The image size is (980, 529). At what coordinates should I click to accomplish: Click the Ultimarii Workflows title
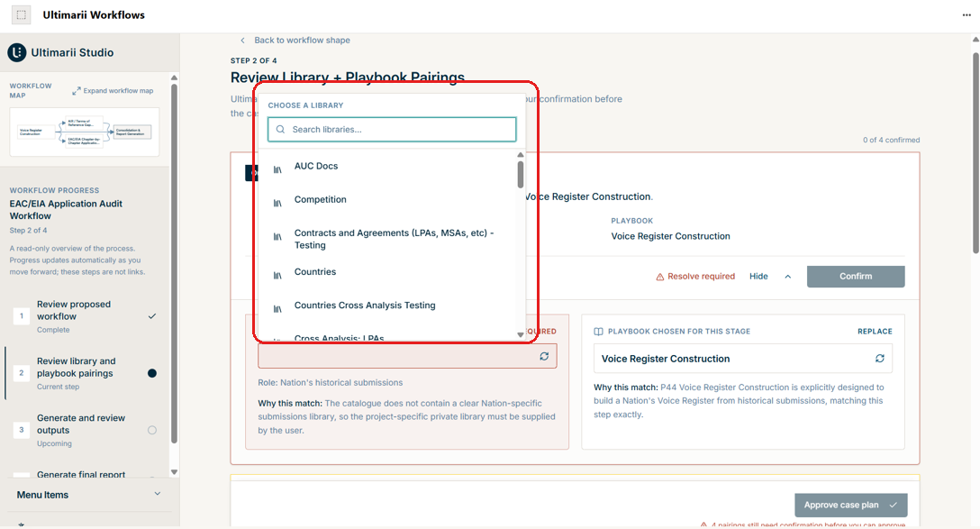point(94,15)
